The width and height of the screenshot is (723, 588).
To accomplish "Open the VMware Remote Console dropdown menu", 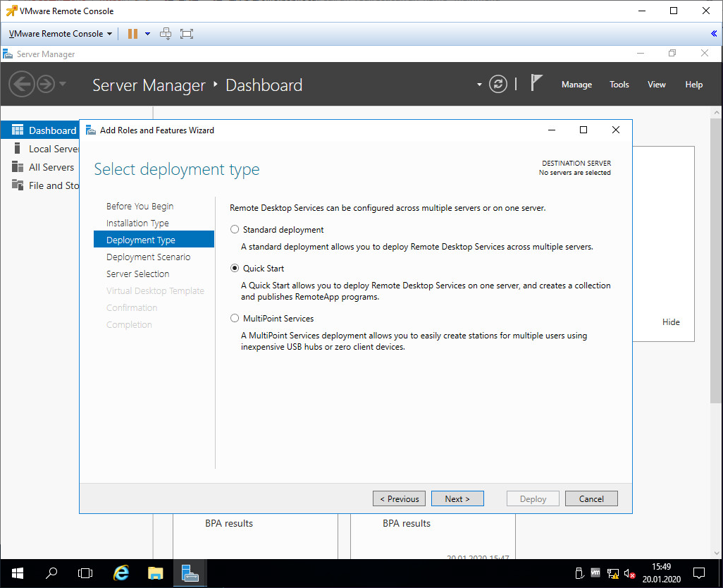I will [x=61, y=34].
